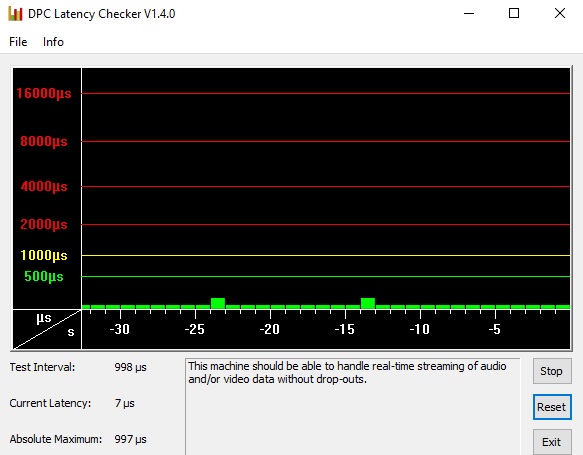This screenshot has width=583, height=455.
Task: Click the Stop button
Action: click(552, 371)
